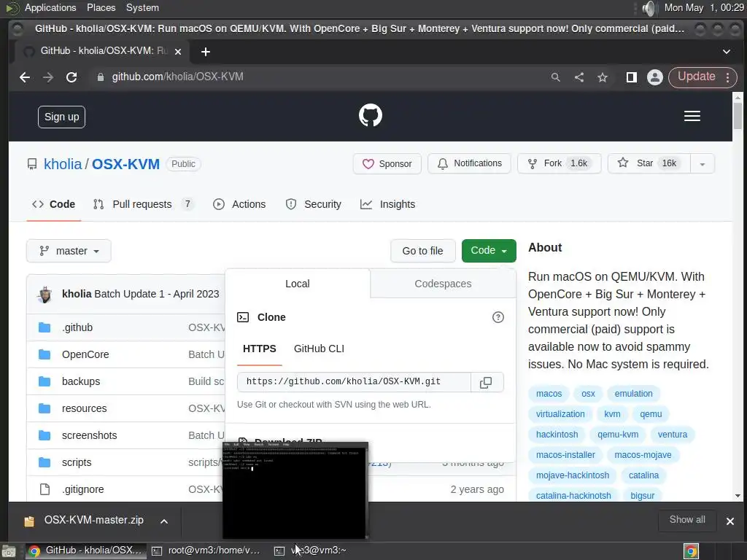Show desktop via bottom-left panel icon
The image size is (747, 560).
click(x=8, y=551)
